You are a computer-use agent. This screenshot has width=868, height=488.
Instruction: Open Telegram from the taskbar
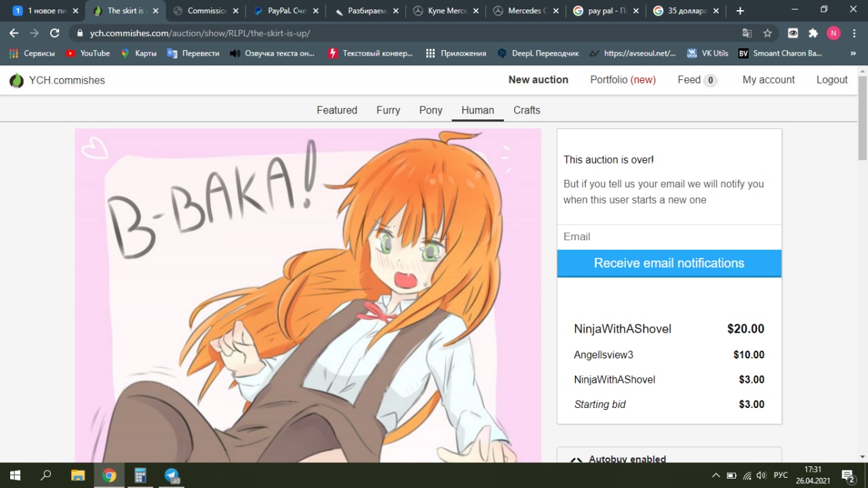[x=172, y=475]
